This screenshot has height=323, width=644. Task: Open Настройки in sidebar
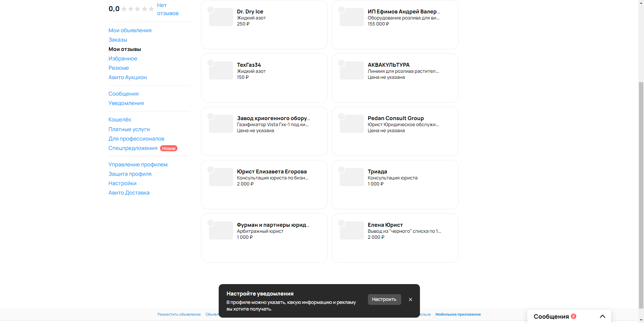(122, 183)
